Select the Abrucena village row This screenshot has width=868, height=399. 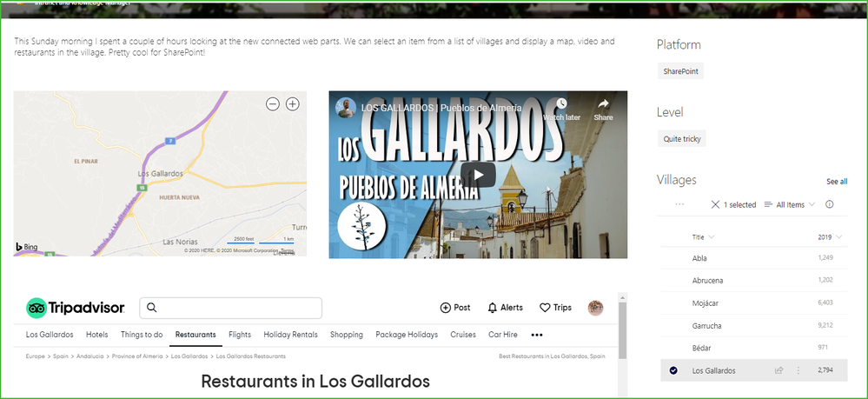pos(754,281)
